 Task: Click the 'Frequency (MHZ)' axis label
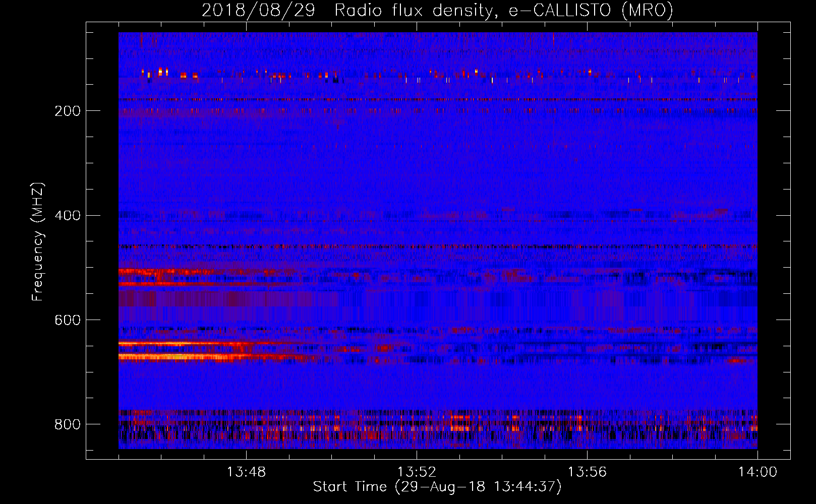click(x=38, y=241)
